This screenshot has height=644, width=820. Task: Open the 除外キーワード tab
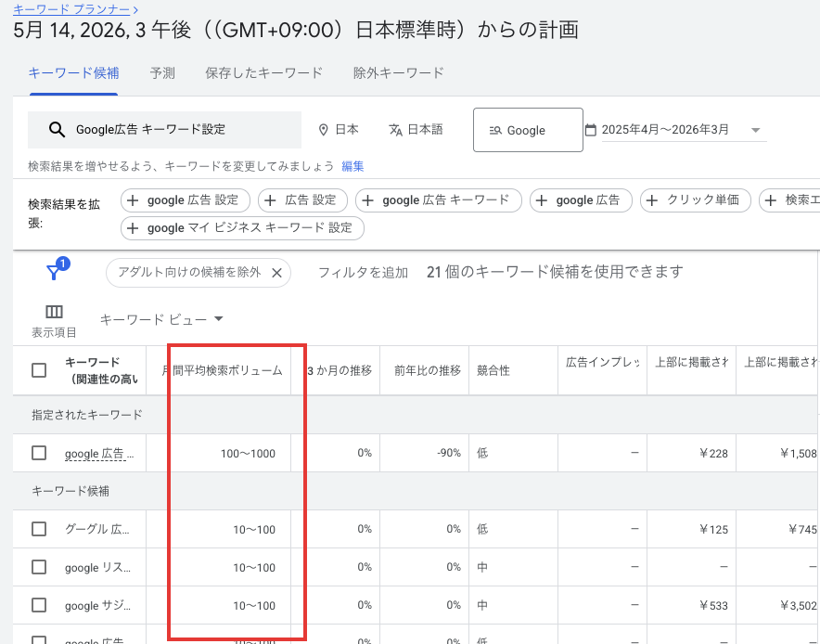[x=399, y=72]
